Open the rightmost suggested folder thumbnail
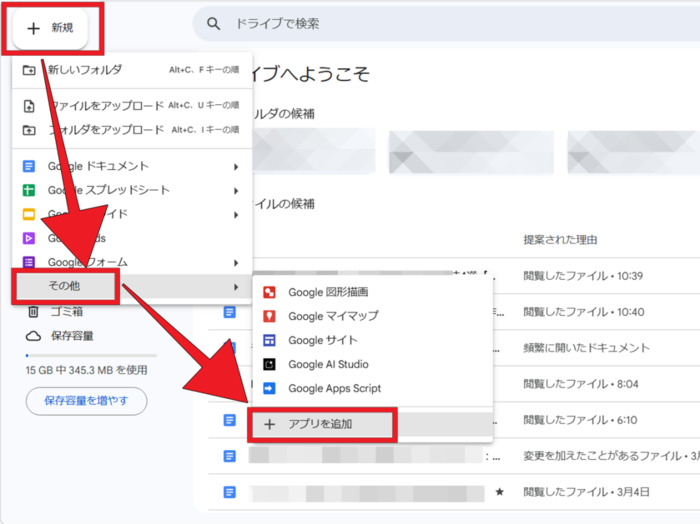Screen dimensions: 700x524 (633, 152)
